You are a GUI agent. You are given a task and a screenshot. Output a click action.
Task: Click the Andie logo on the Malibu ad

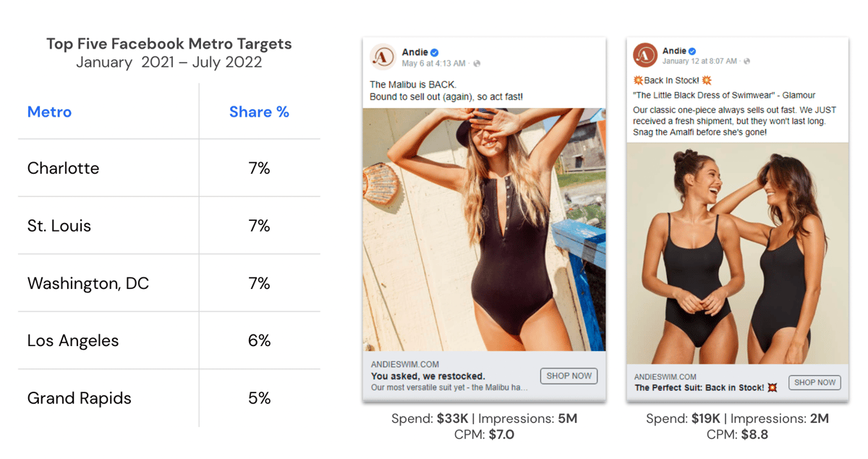(382, 56)
